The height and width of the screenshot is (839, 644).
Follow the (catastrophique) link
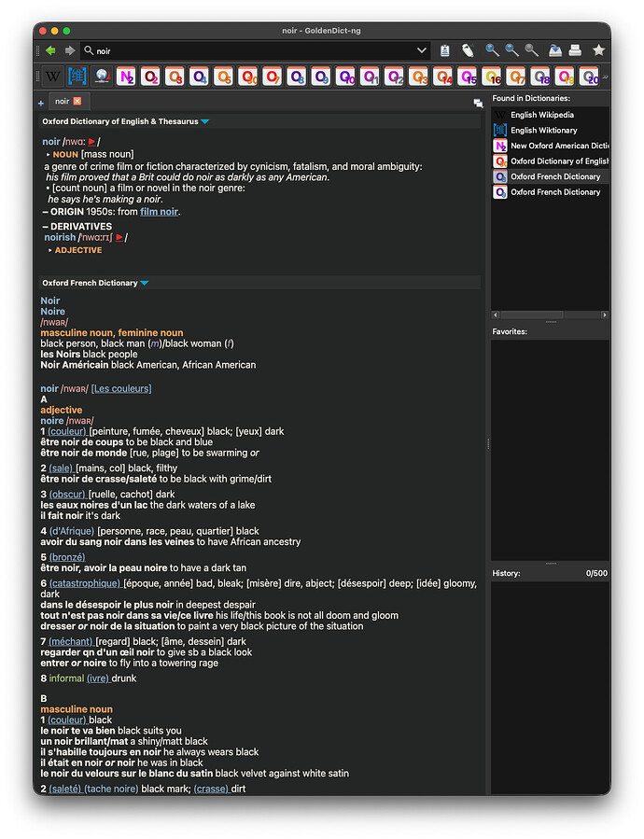coord(85,584)
